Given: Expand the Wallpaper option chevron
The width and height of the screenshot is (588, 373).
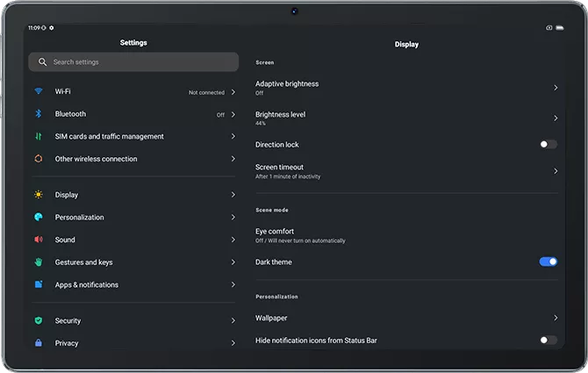Looking at the screenshot, I should [x=556, y=318].
